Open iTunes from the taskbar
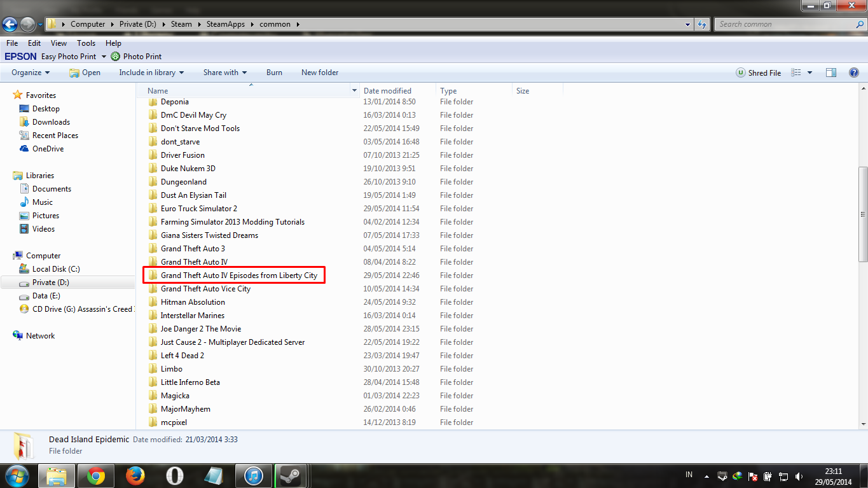Viewport: 868px width, 488px height. 253,476
